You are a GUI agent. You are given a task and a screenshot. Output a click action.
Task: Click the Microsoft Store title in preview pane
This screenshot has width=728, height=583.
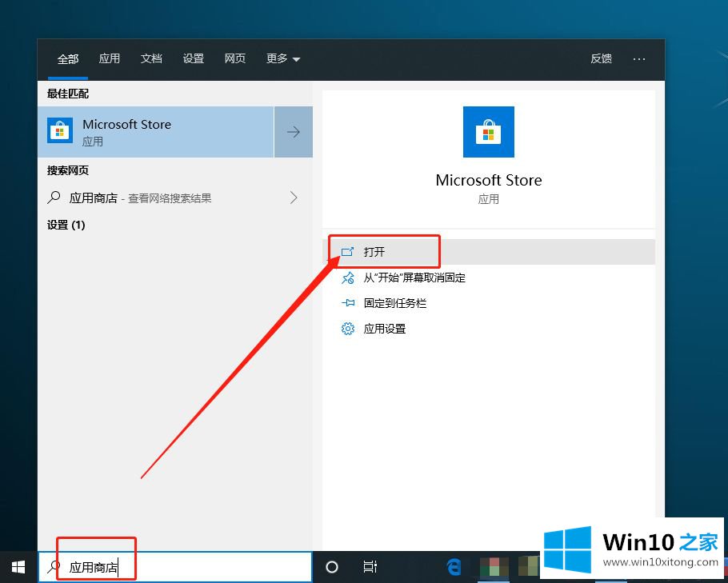(x=489, y=180)
